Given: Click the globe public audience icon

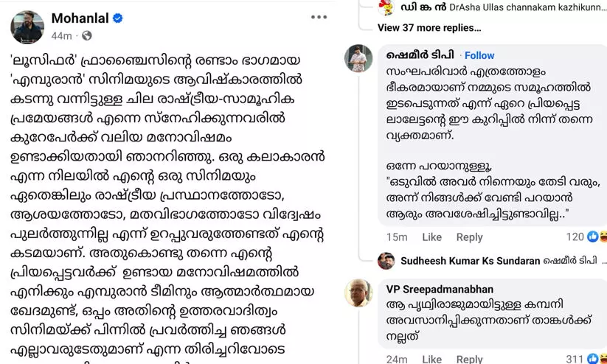Looking at the screenshot, I should point(87,35).
